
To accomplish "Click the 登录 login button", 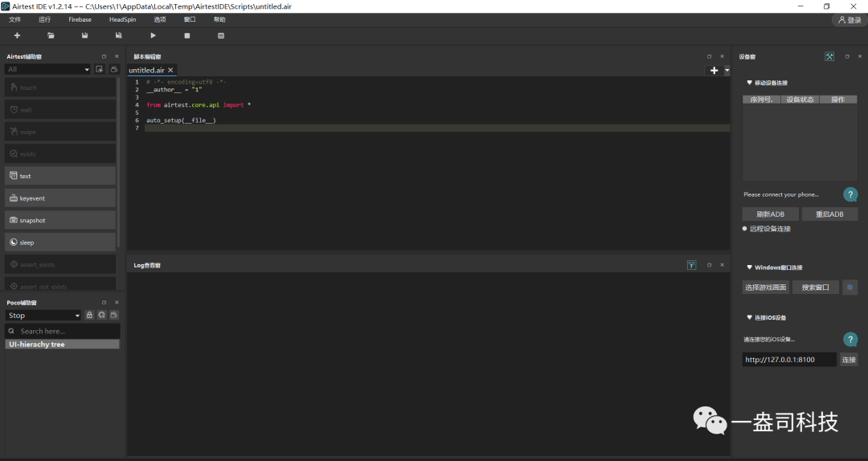I will coord(850,20).
